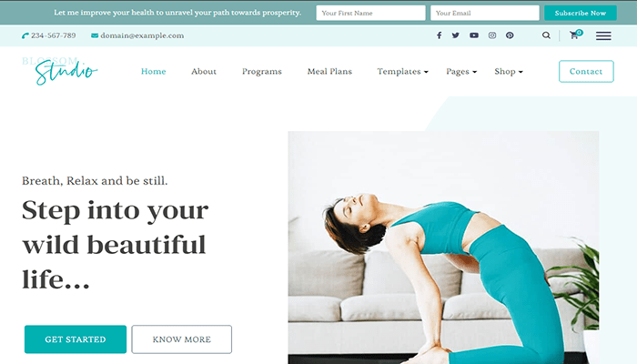
Task: Click the Get Started button
Action: point(76,339)
